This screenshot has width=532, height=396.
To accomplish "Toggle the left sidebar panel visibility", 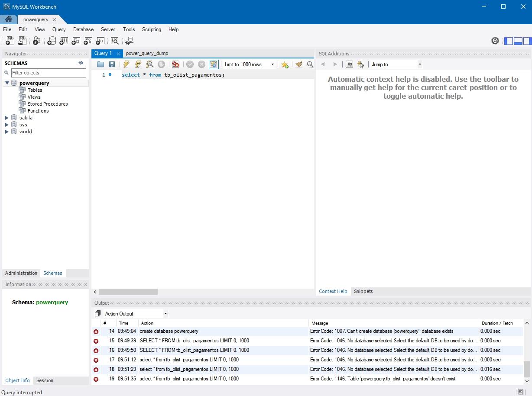I will click(509, 41).
